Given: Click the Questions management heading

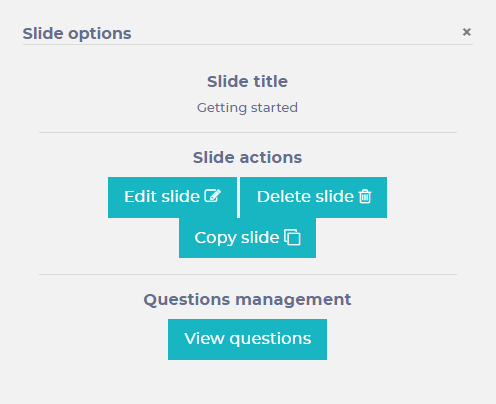Looking at the screenshot, I should (x=247, y=299).
